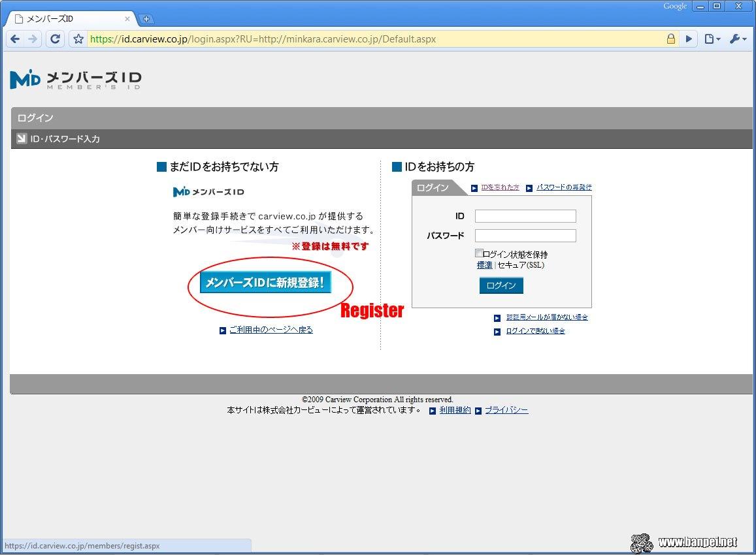756x555 pixels.
Task: Open the パスワードの再発行 link
Action: coord(564,187)
